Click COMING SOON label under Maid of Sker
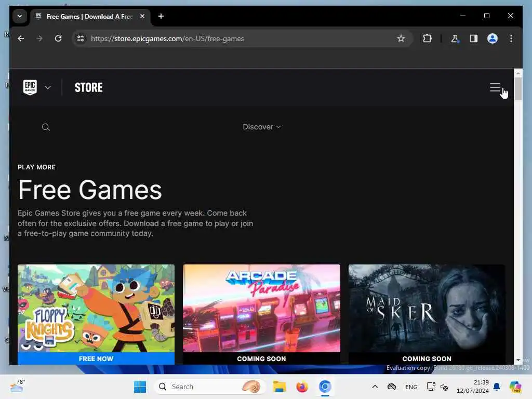 [x=427, y=358]
